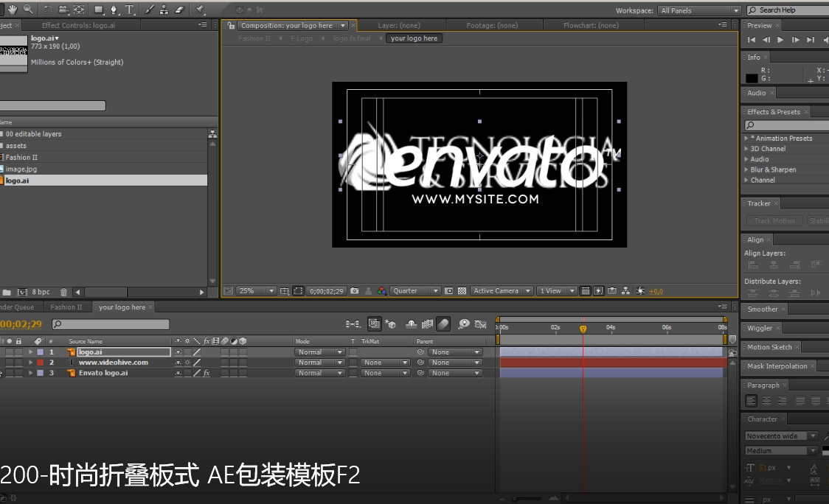Show channel and color management settings
The height and width of the screenshot is (504, 829).
point(381,291)
